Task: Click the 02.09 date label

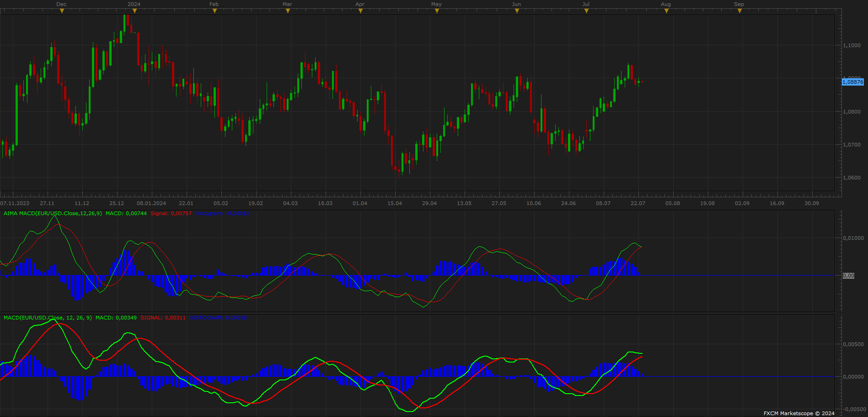Action: pos(742,203)
